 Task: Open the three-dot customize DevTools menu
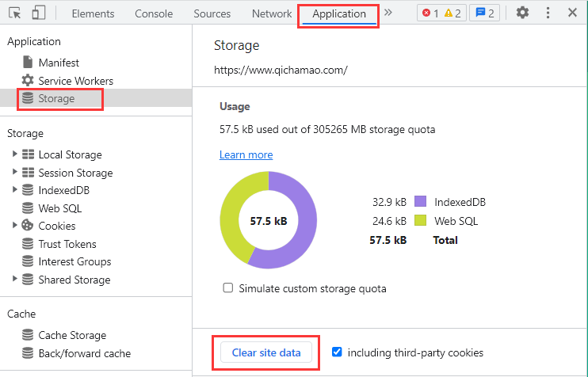point(548,13)
